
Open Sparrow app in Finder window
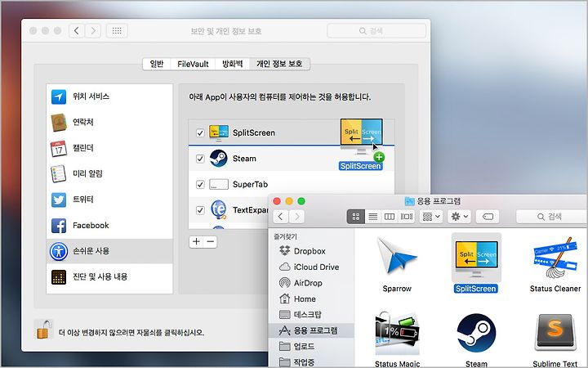397,263
